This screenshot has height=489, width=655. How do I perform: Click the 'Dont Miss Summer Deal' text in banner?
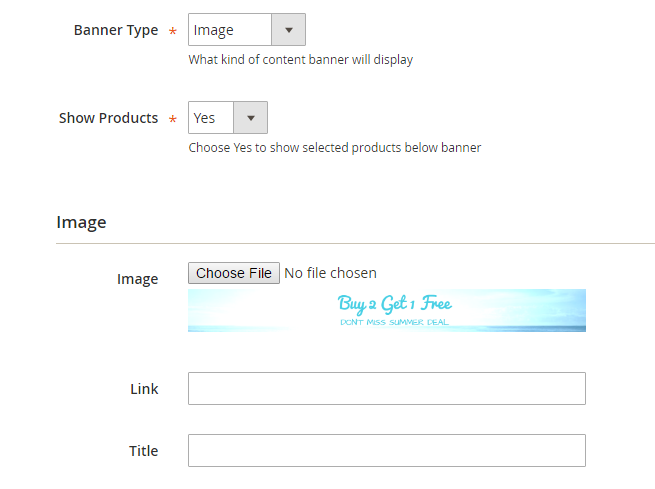click(x=394, y=322)
